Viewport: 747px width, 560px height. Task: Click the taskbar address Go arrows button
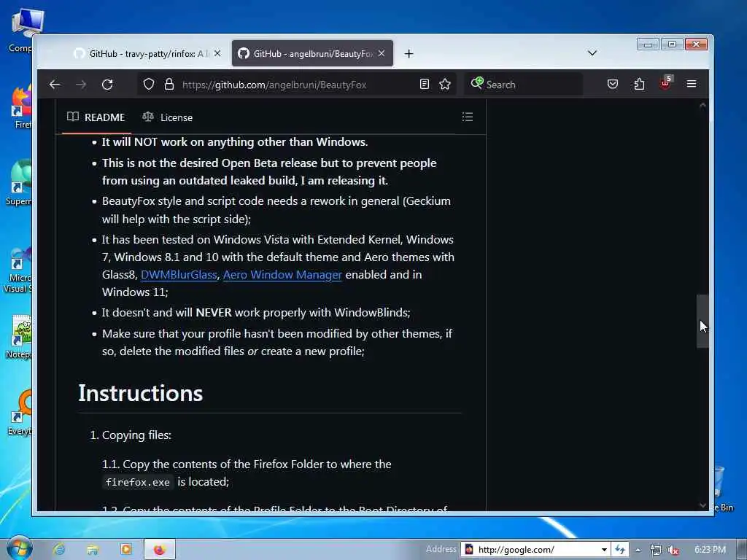pos(620,550)
